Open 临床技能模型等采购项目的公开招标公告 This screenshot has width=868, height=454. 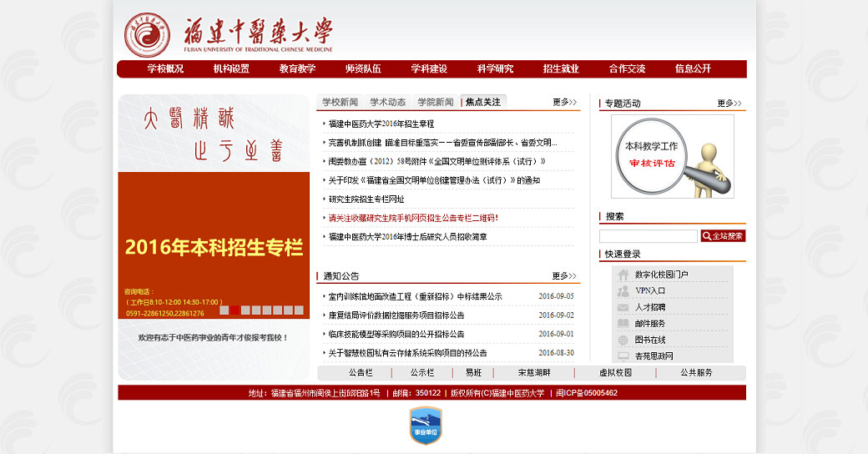396,335
